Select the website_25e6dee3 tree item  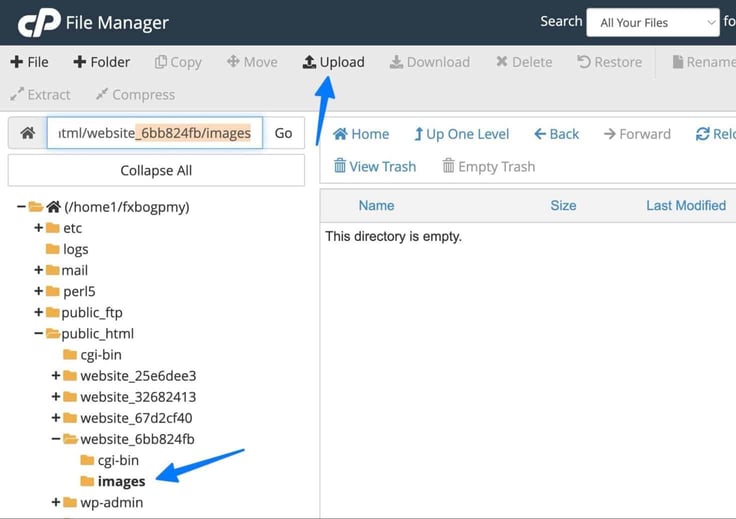coord(138,376)
